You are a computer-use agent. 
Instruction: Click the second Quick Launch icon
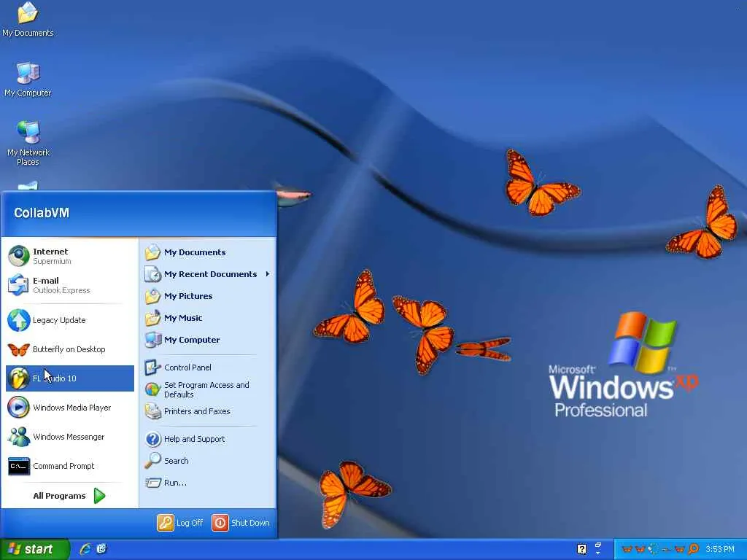[101, 549]
